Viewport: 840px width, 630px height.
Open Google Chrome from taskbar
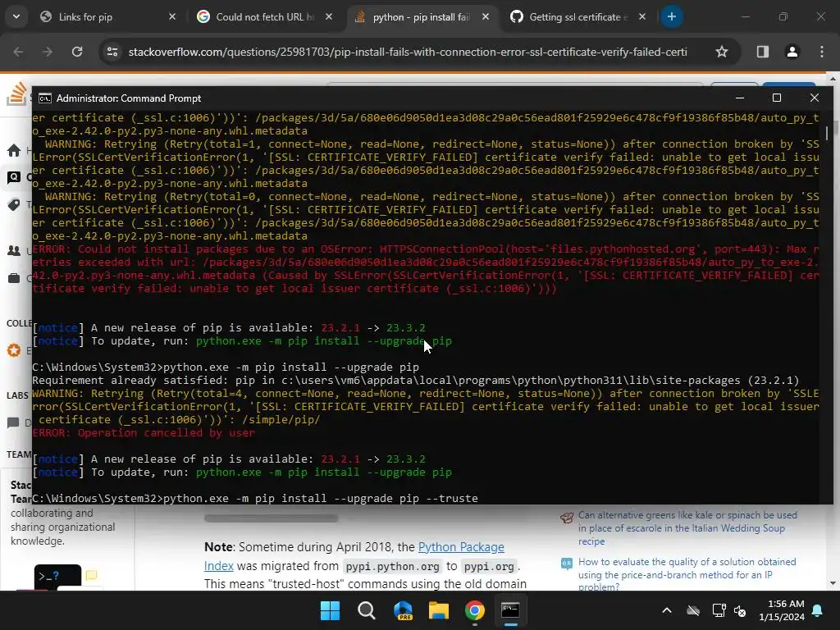(x=475, y=610)
